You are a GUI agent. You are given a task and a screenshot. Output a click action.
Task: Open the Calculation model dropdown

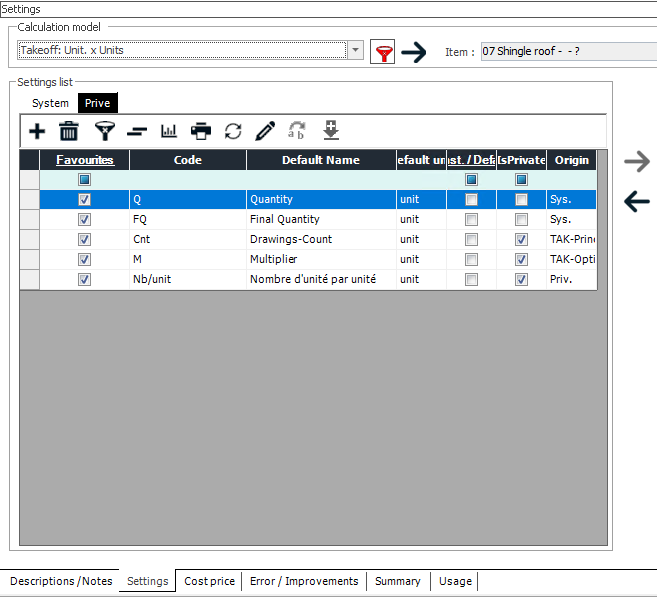click(x=356, y=51)
